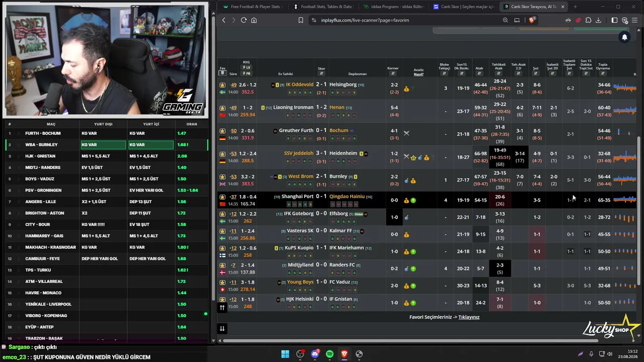Sort by the Şut column
This screenshot has width=644, height=362.
coord(536,73)
